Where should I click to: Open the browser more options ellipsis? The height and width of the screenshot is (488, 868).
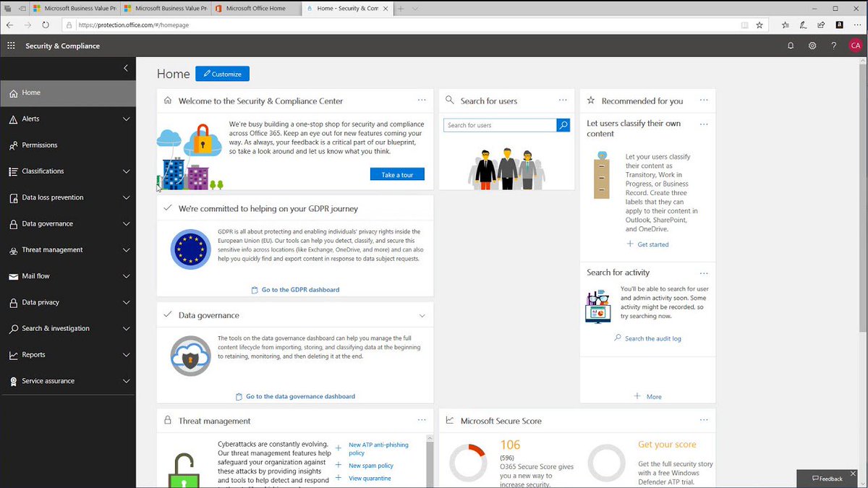(x=856, y=25)
